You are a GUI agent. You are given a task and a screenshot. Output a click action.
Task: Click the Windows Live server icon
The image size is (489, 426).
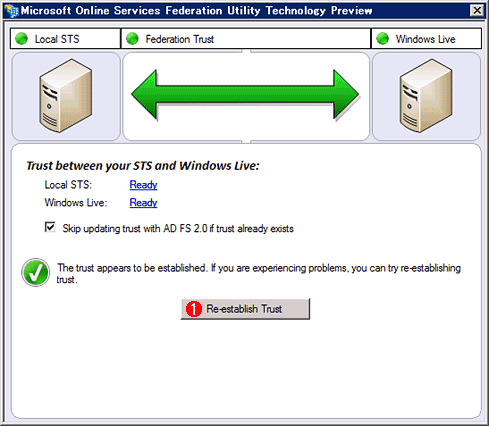[x=426, y=96]
